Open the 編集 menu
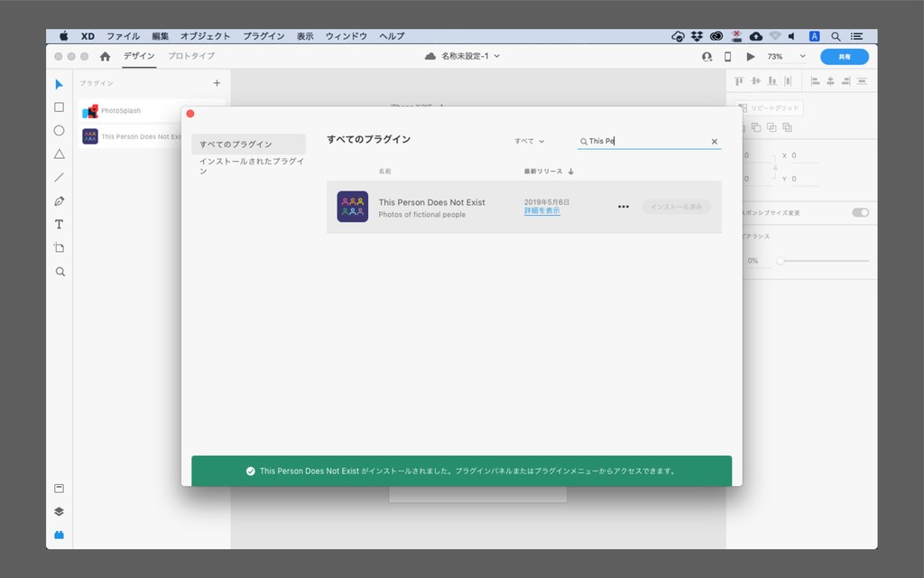 [x=161, y=36]
